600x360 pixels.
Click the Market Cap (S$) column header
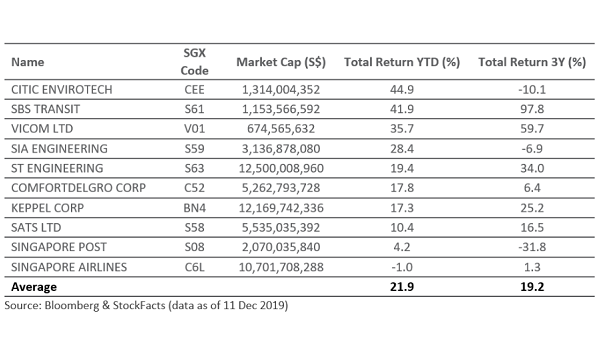(x=281, y=62)
